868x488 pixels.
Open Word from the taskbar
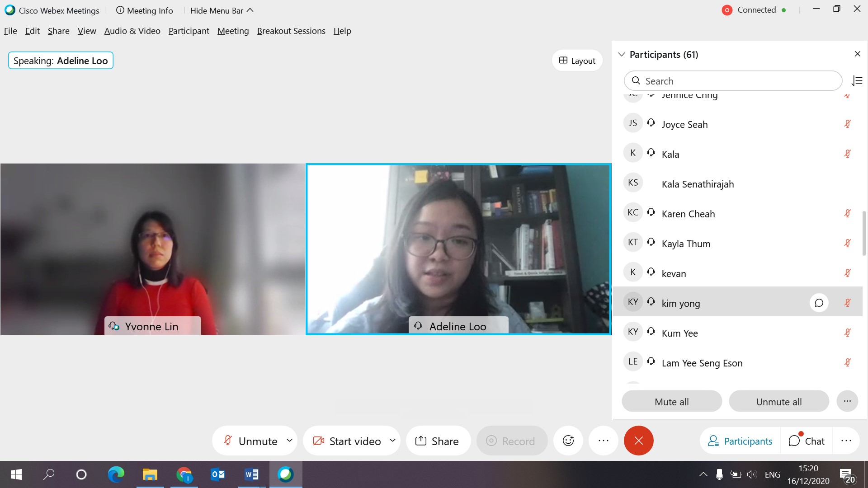point(251,474)
